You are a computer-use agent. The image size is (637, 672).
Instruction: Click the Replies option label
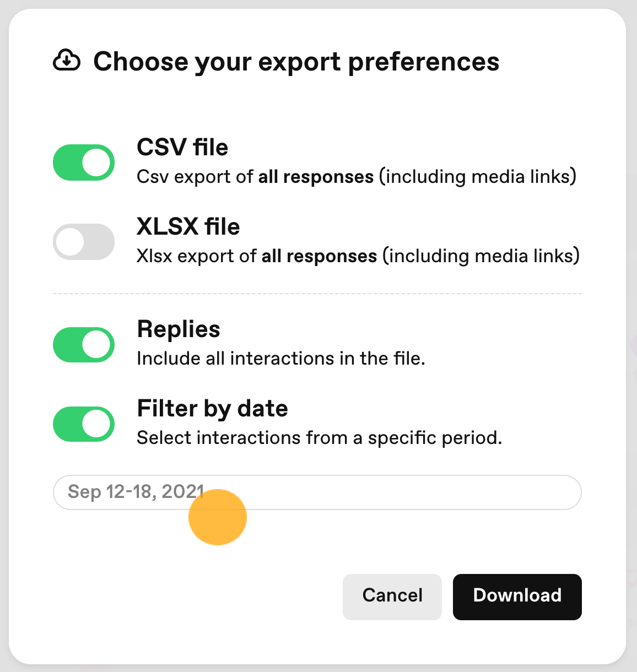pyautogui.click(x=179, y=329)
